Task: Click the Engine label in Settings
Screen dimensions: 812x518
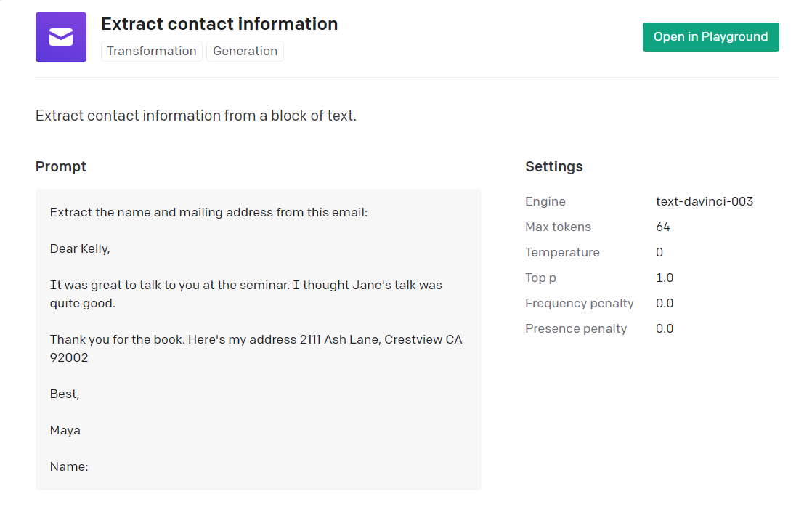Action: (545, 201)
